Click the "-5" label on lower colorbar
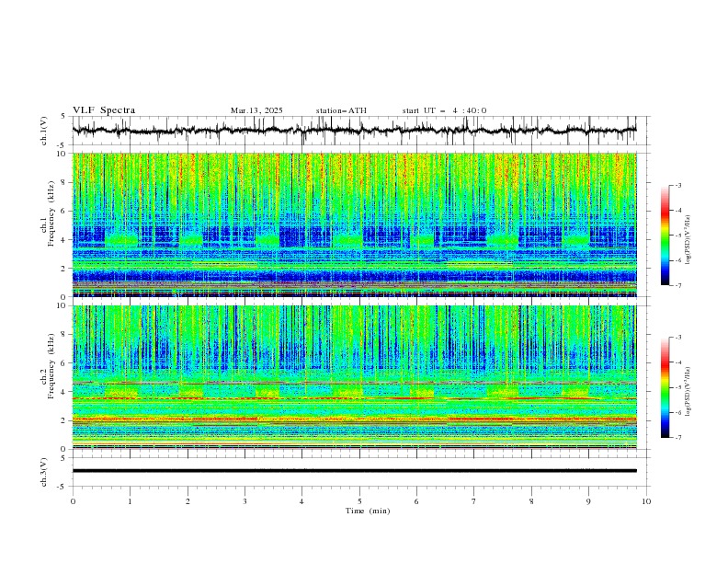728x563 pixels. (x=678, y=387)
